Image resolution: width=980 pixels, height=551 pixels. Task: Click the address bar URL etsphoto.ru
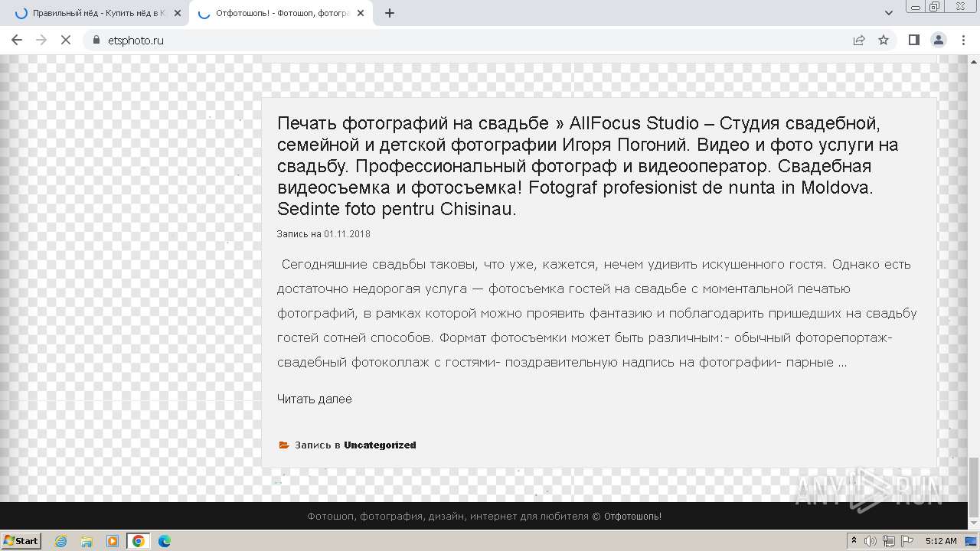coord(136,41)
